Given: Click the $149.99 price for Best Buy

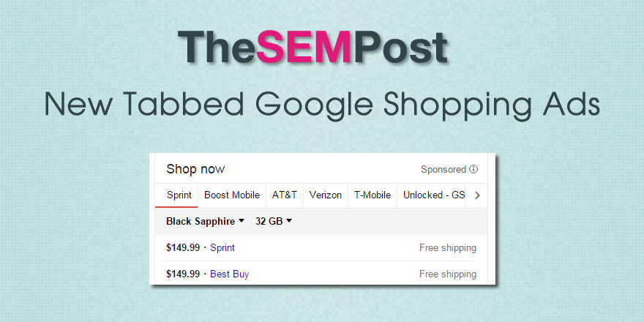Looking at the screenshot, I should coord(183,274).
